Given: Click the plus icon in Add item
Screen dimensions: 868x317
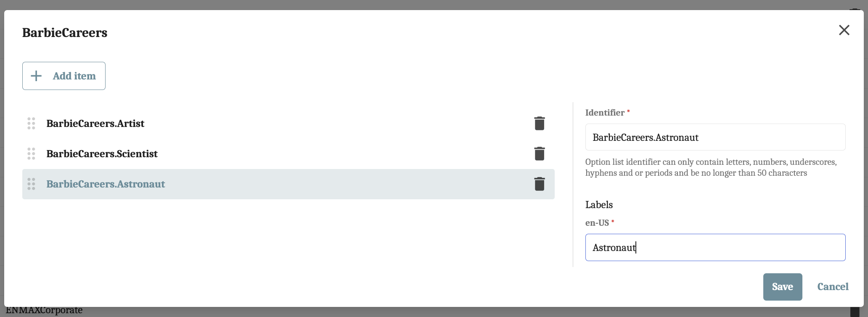Looking at the screenshot, I should click(36, 76).
